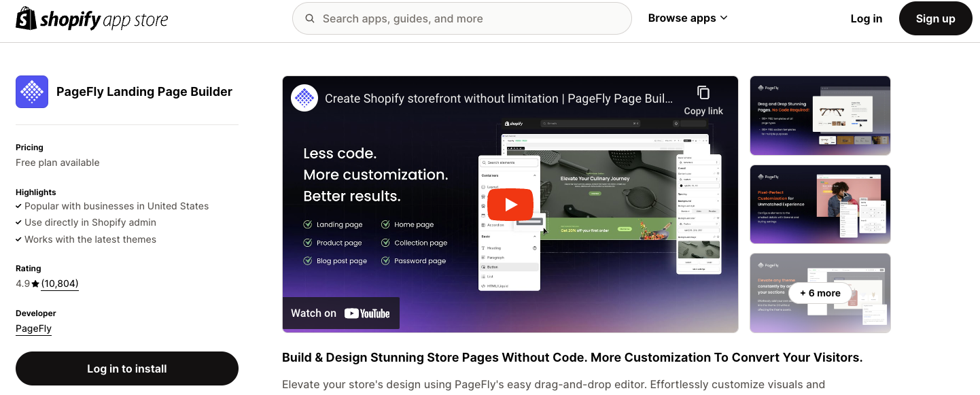
Task: Select Browse apps in the navigation
Action: pos(683,18)
